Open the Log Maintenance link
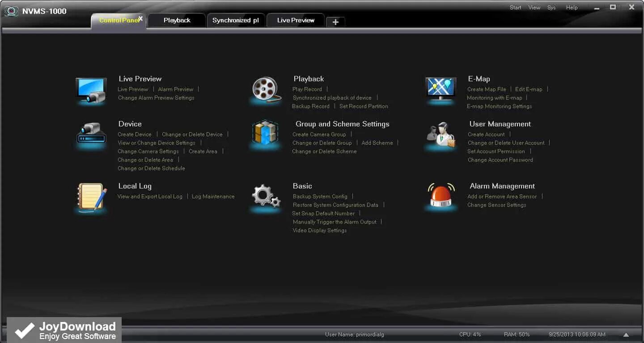 [213, 197]
